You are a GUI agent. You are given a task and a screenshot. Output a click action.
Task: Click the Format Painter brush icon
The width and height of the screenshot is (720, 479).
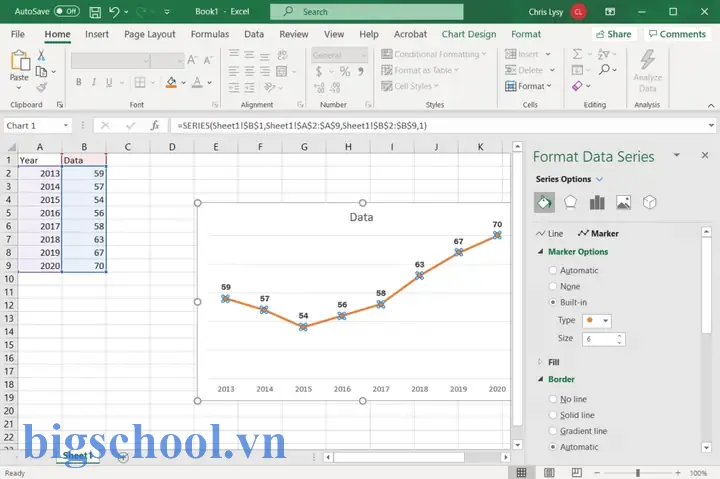[x=41, y=87]
